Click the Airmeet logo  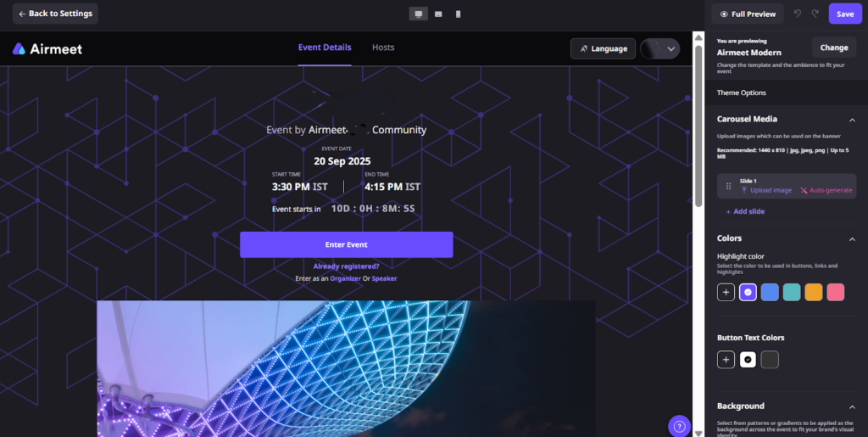pos(47,48)
